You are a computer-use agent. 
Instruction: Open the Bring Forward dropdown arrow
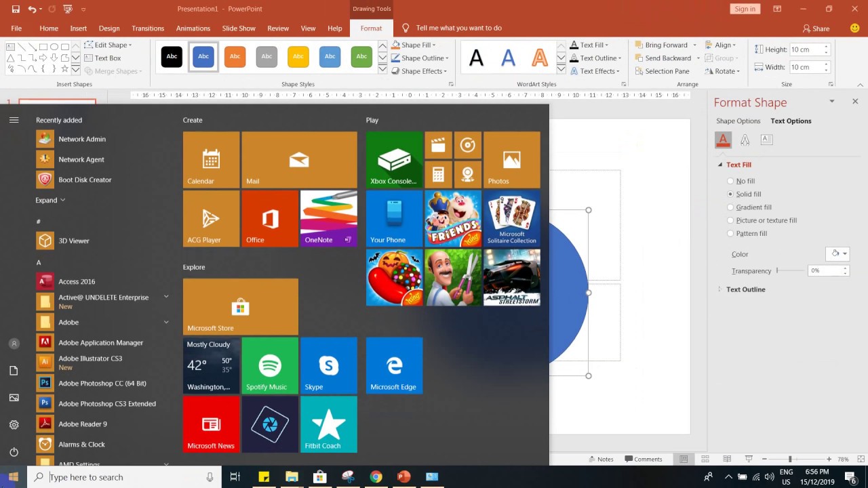694,45
